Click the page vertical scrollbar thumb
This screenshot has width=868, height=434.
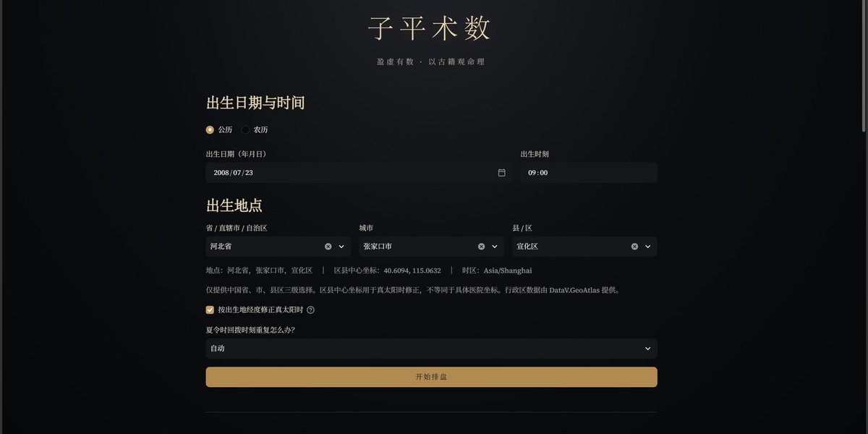click(864, 67)
